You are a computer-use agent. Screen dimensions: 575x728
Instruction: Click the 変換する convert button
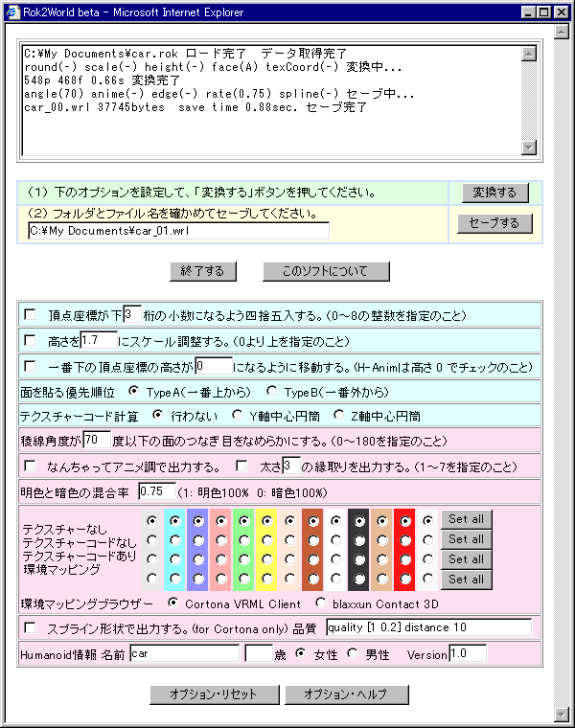coord(495,193)
